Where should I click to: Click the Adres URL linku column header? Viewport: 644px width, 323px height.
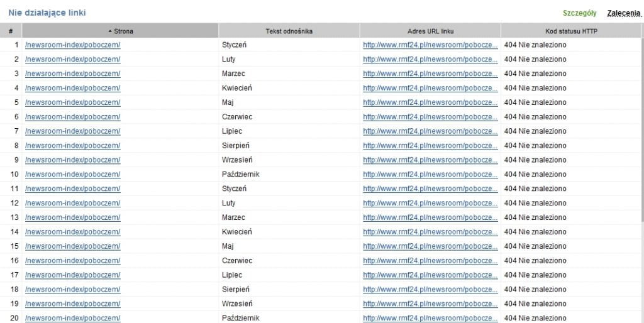click(x=430, y=31)
